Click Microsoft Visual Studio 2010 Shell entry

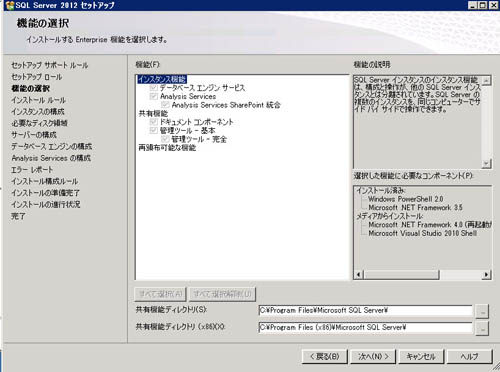(x=422, y=233)
